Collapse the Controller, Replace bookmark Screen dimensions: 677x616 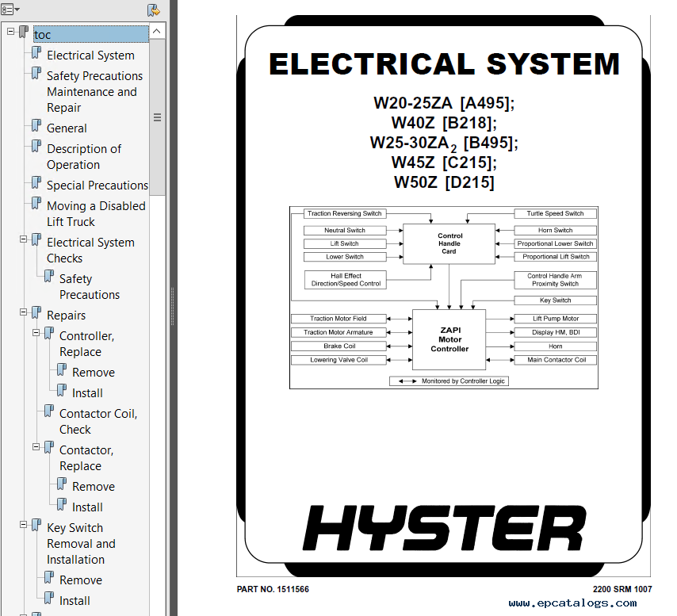click(x=36, y=333)
